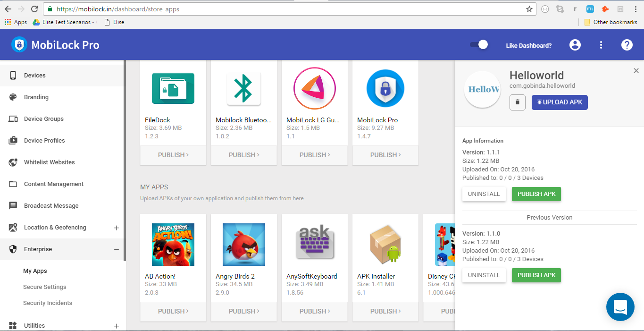Click the Content Management folder icon
The image size is (644, 331).
[x=13, y=184]
